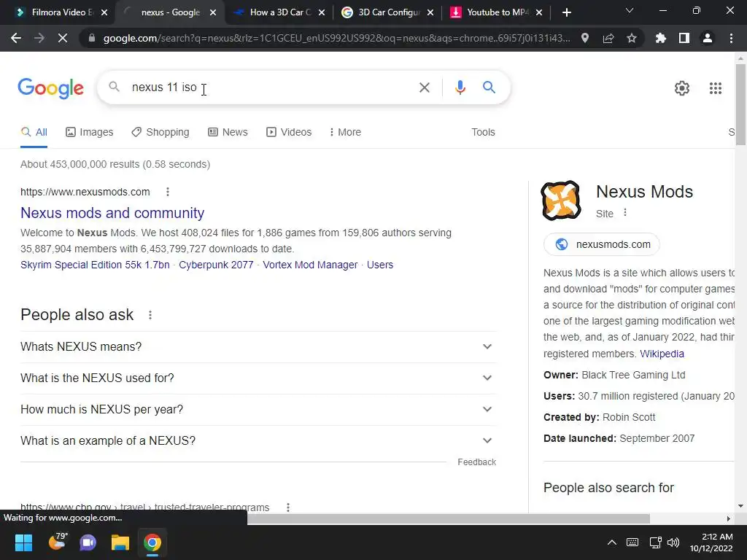Open the clock showing 2:12 AM
The width and height of the screenshot is (747, 560).
pyautogui.click(x=711, y=542)
